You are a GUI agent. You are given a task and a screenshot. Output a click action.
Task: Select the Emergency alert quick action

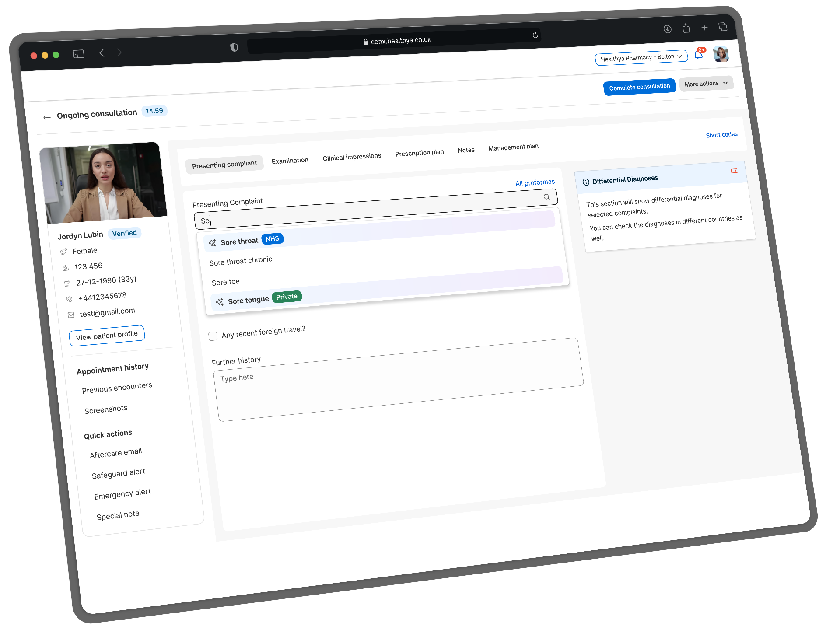point(122,494)
